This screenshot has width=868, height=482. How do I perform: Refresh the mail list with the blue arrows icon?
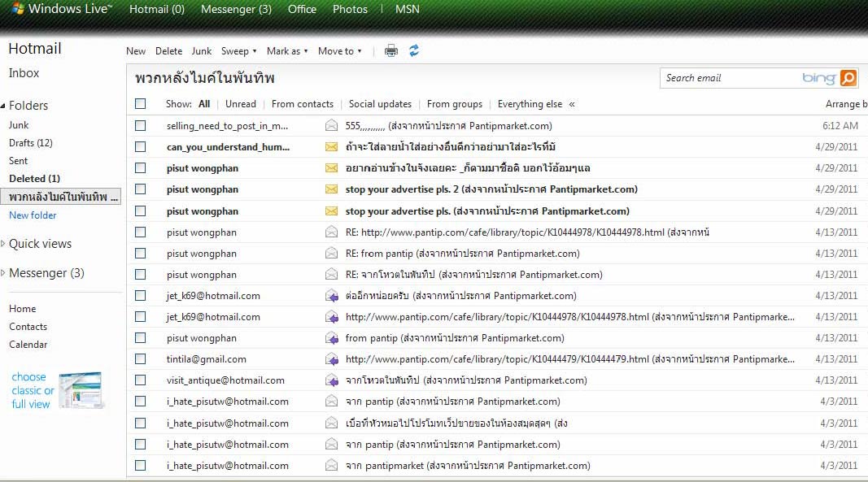click(414, 51)
